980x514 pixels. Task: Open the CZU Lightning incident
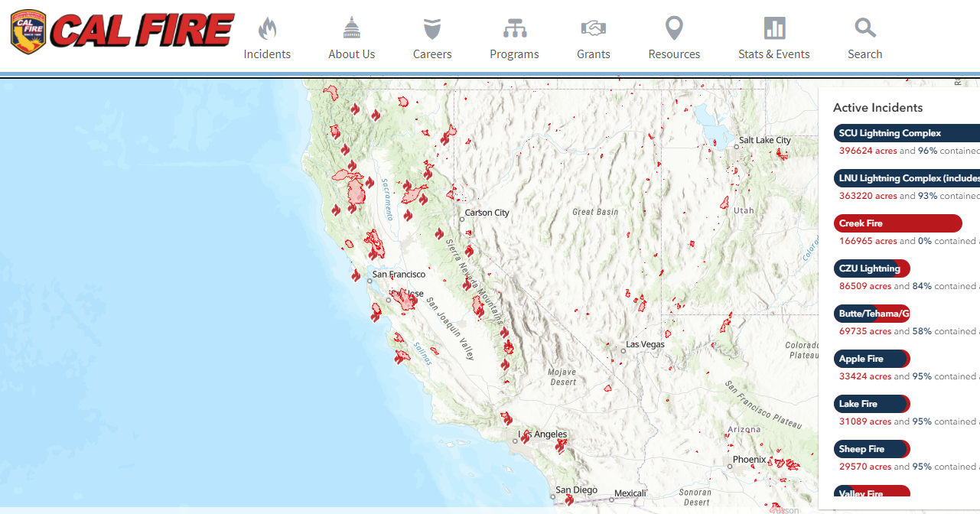[871, 268]
